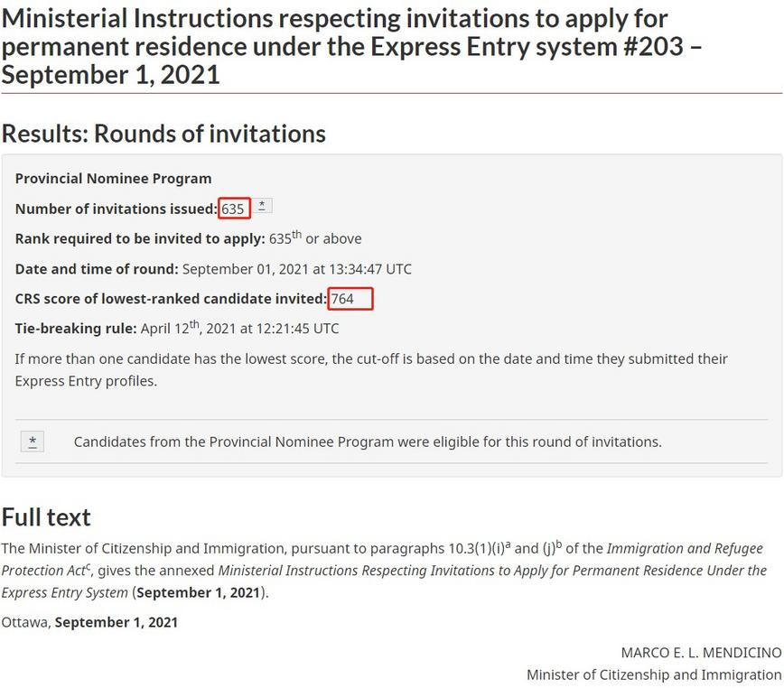Click the asterisk return link in footnote section
This screenshot has height=688, width=784.
pos(33,442)
